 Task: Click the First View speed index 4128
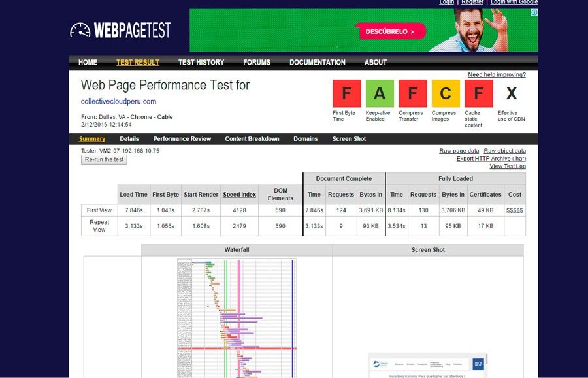point(239,210)
